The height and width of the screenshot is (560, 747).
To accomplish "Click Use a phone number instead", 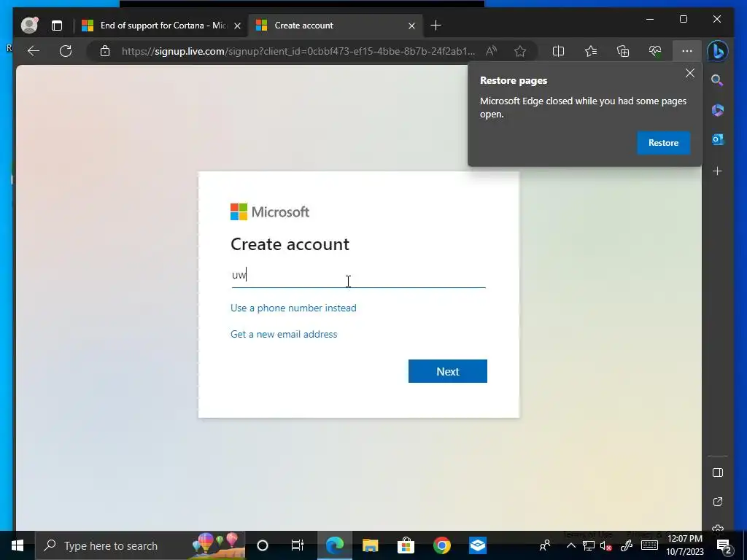I will tap(293, 308).
